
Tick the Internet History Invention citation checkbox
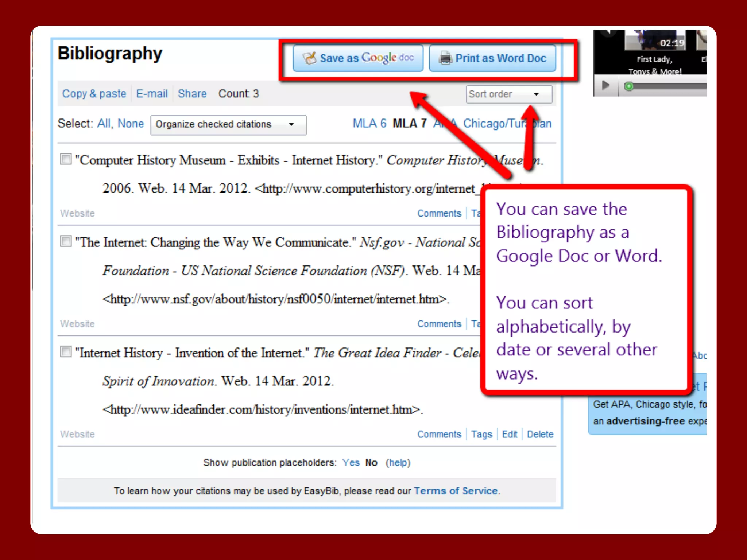tap(66, 351)
